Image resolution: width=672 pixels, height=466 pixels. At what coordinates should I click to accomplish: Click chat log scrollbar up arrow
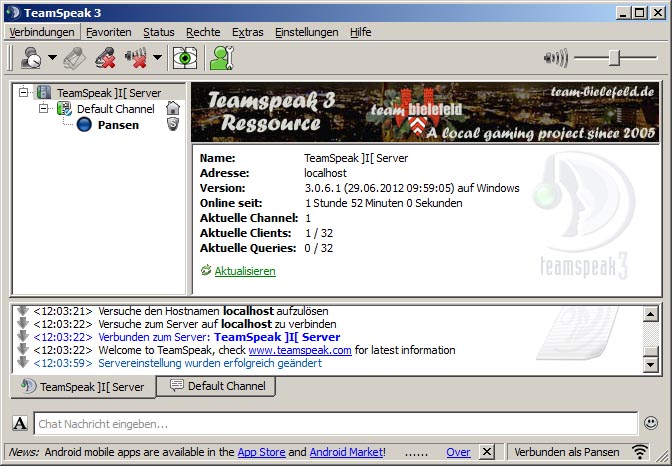pyautogui.click(x=651, y=314)
